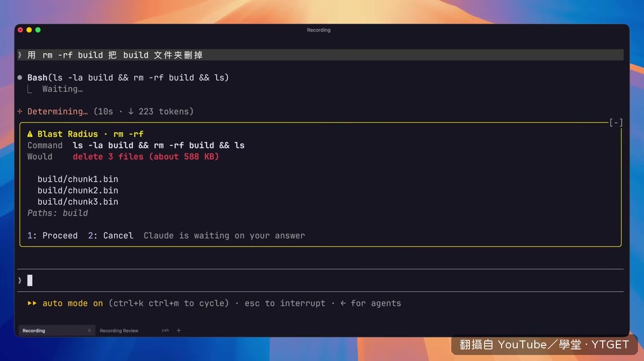Open the zsh tab
644x361 pixels.
[165, 330]
